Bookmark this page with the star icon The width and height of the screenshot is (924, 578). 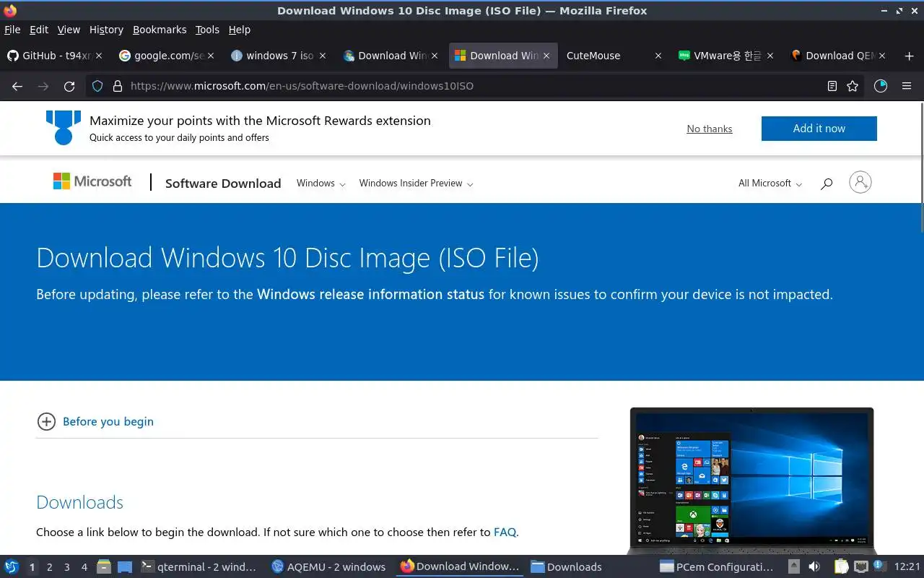pyautogui.click(x=853, y=86)
